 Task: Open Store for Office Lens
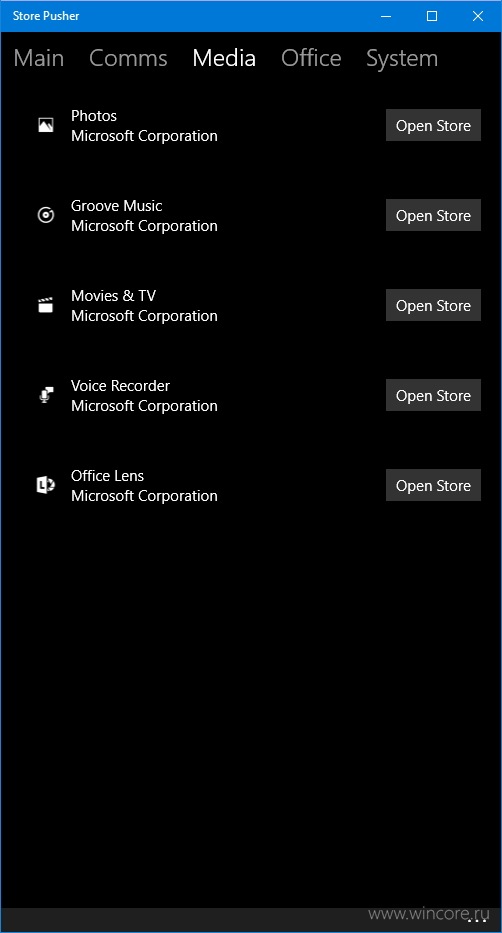(x=433, y=485)
